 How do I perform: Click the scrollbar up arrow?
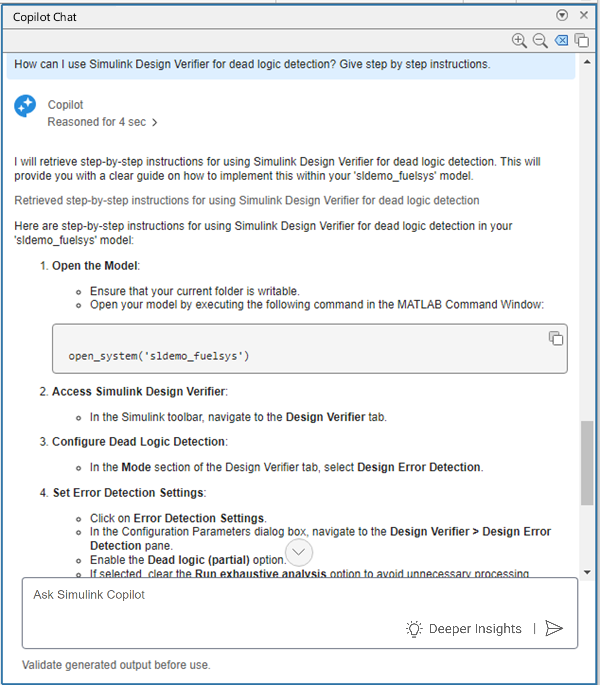pos(586,60)
